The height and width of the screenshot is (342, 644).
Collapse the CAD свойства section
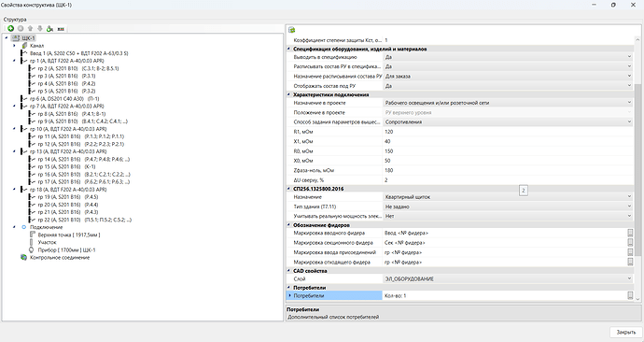[x=289, y=271]
